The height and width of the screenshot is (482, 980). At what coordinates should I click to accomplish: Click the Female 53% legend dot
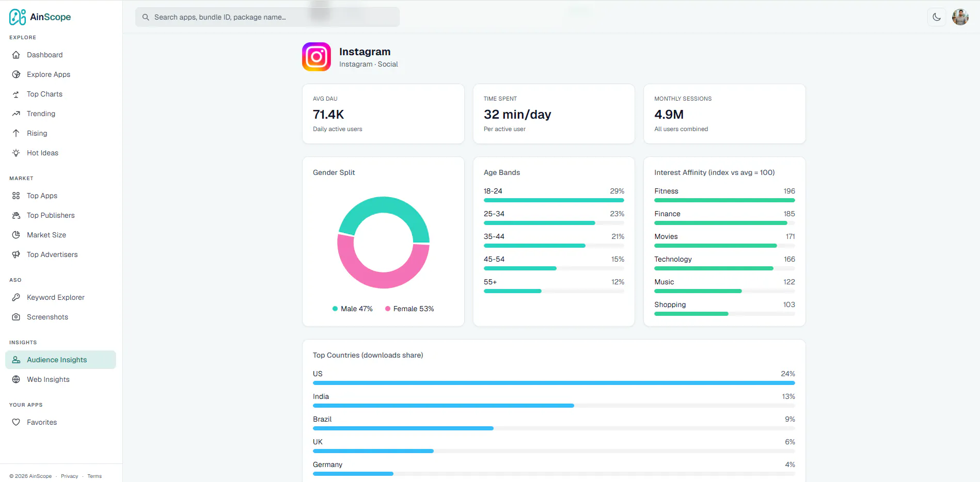(388, 309)
